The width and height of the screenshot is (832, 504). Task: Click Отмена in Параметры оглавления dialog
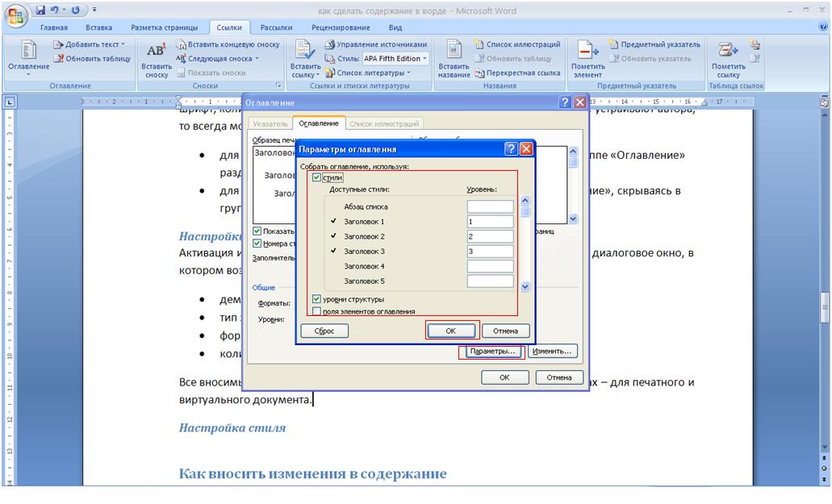click(x=505, y=331)
